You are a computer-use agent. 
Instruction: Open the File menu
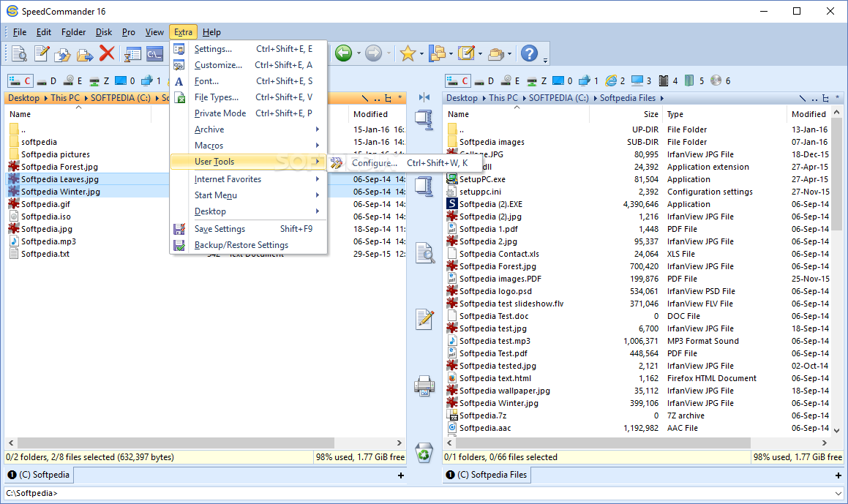tap(20, 32)
